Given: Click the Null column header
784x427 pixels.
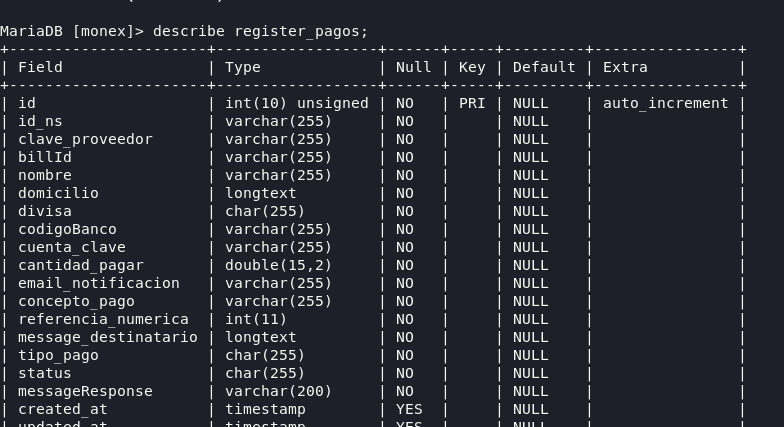Looking at the screenshot, I should point(414,67).
